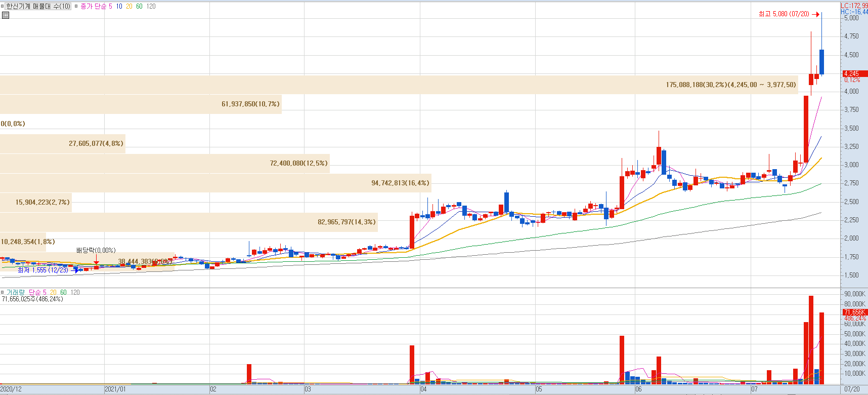Select the volume profile bar 72,400,080(12.5%)
The image size is (868, 395).
click(165, 163)
